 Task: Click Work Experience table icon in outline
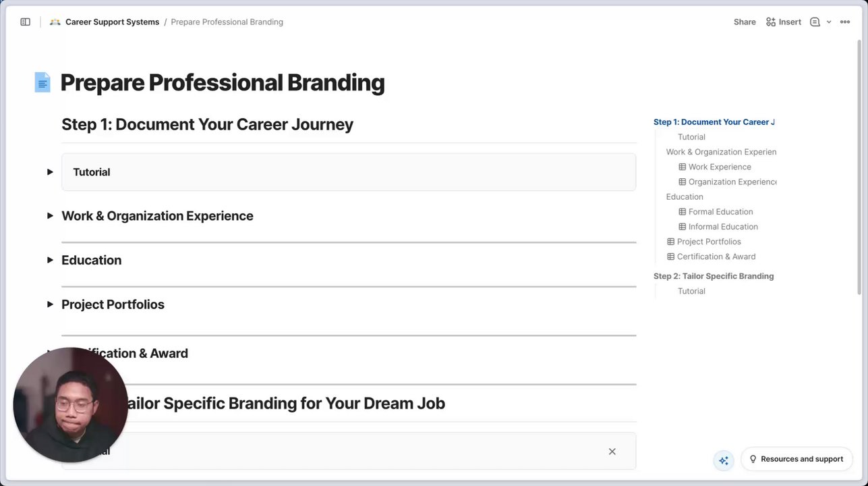682,167
